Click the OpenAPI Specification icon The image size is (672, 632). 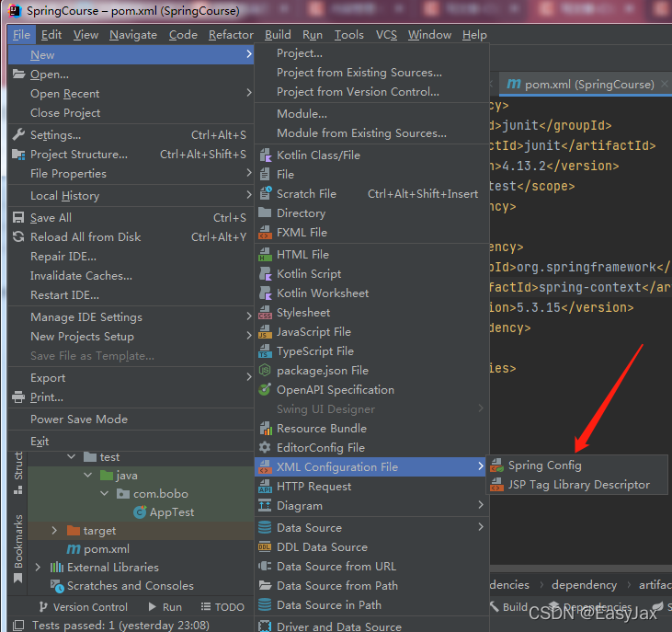pos(265,389)
